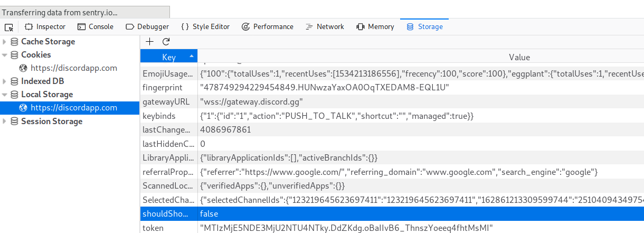644x233 pixels.
Task: Switch to the Network tab
Action: coord(325,26)
